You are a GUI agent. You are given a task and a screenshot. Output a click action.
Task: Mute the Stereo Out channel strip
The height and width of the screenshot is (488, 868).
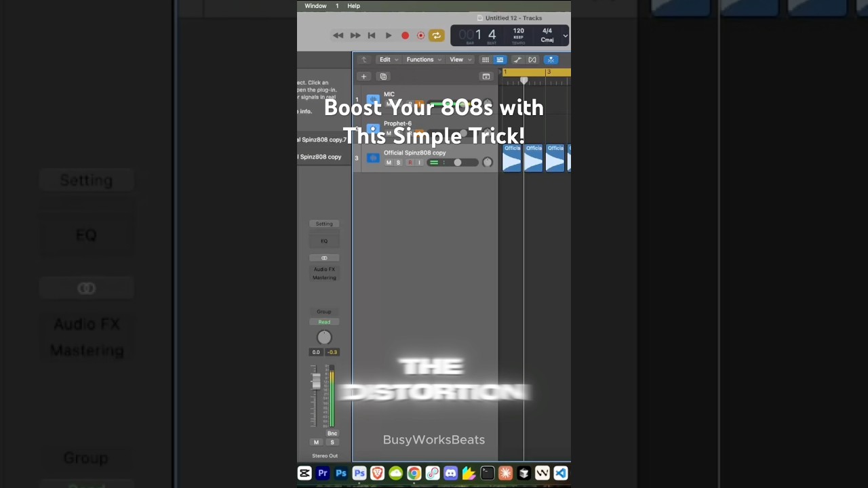(316, 442)
